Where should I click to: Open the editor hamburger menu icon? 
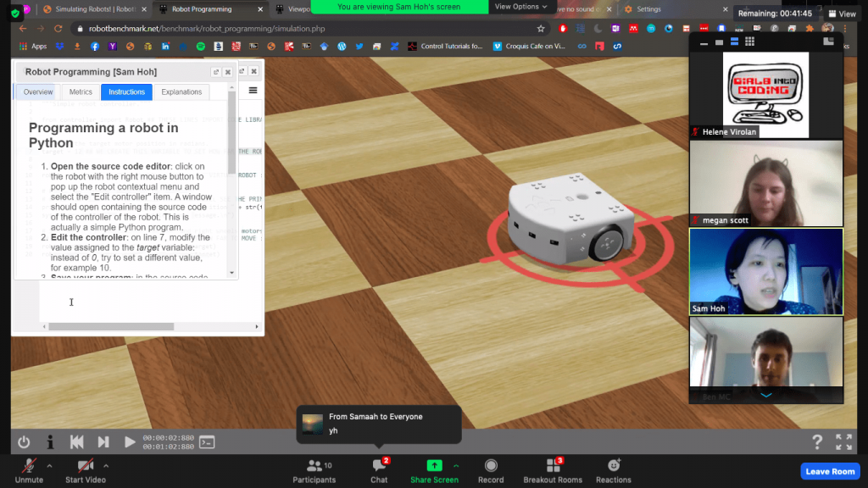click(253, 90)
